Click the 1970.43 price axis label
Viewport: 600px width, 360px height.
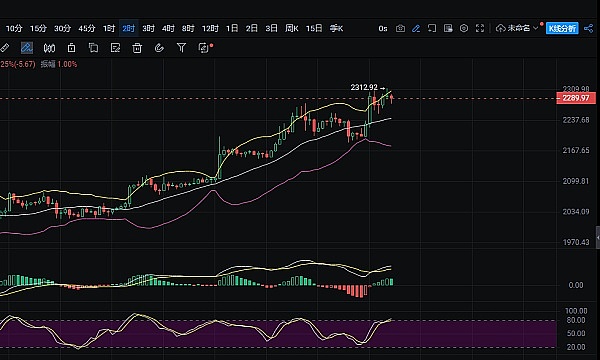(576, 242)
